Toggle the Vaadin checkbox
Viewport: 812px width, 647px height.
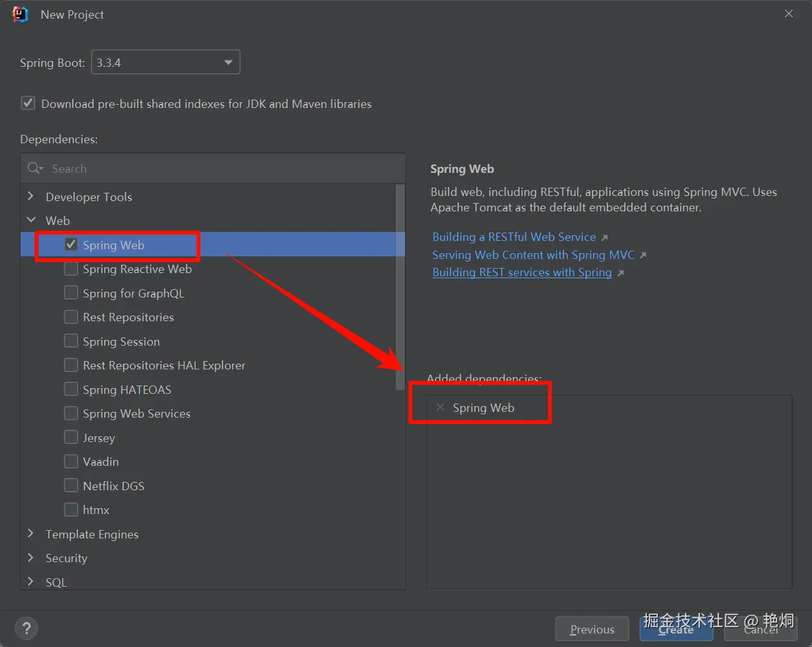[71, 461]
